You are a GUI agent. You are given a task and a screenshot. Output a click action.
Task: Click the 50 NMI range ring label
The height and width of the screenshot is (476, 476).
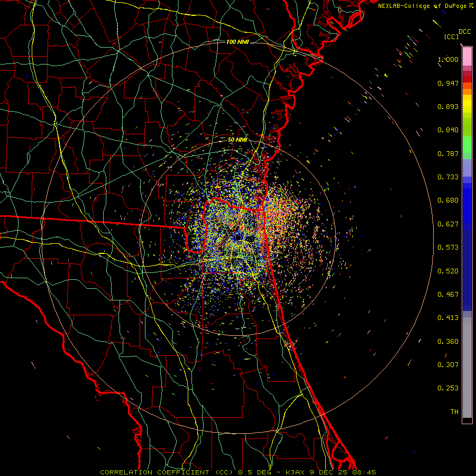[237, 140]
